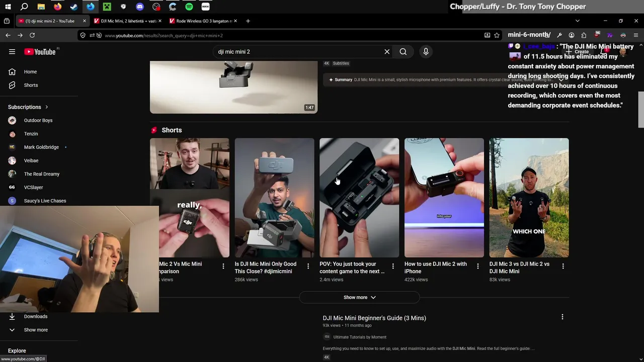List all tabs with the dropdown arrow
The height and width of the screenshot is (362, 644).
(578, 21)
